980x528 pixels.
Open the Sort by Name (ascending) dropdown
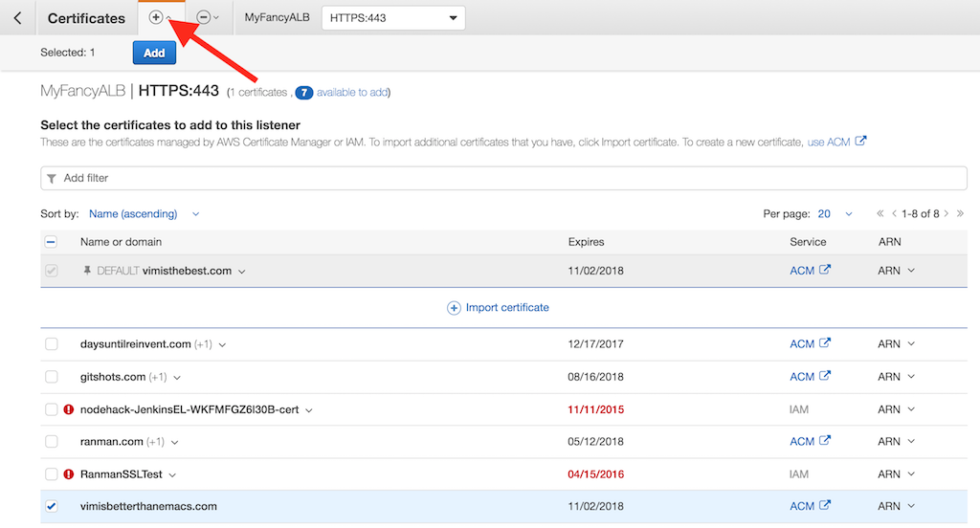pyautogui.click(x=144, y=213)
